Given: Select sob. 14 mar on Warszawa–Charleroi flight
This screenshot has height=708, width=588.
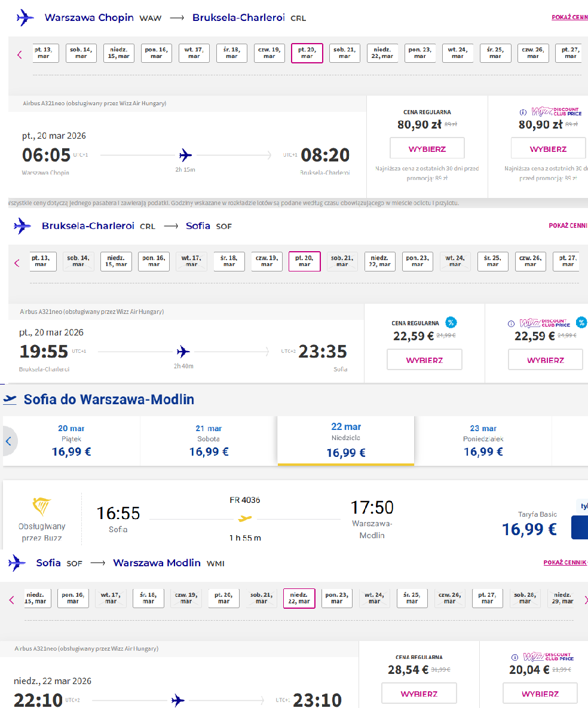Looking at the screenshot, I should pyautogui.click(x=81, y=53).
